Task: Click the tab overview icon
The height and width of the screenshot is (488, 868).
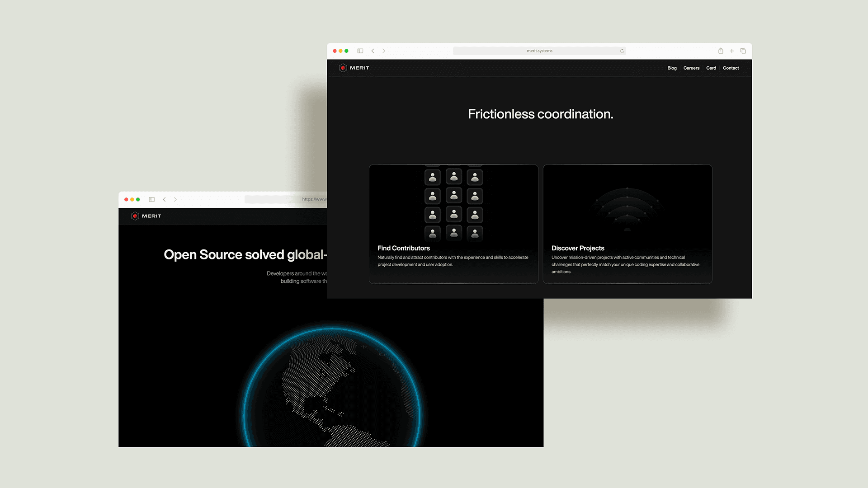Action: coord(743,51)
